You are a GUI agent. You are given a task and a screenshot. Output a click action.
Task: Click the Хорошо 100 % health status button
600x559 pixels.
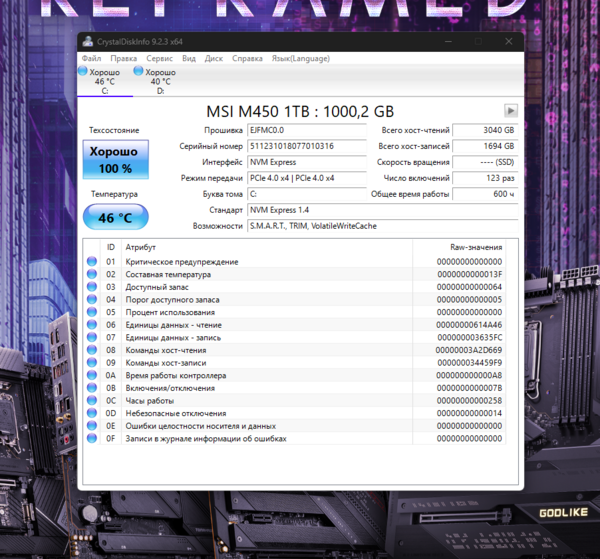tap(116, 160)
